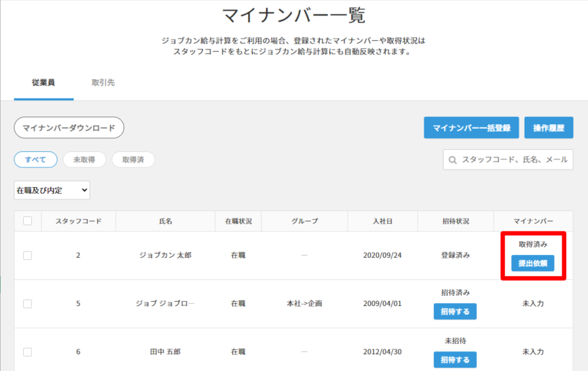
Task: Toggle the select-all header checkbox
Action: [27, 220]
